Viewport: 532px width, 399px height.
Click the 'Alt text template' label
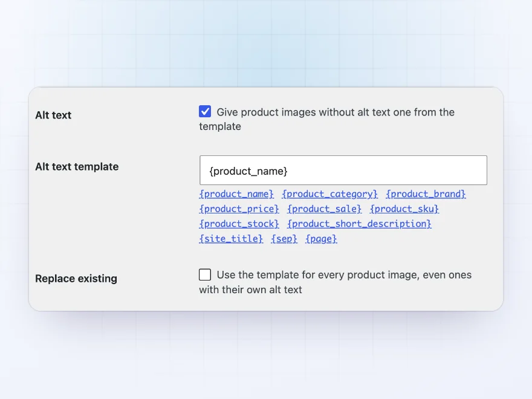pos(77,167)
